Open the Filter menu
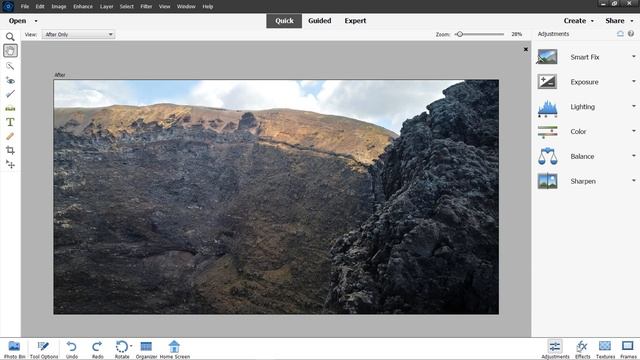Screen dimensions: 640x360 pyautogui.click(x=146, y=7)
